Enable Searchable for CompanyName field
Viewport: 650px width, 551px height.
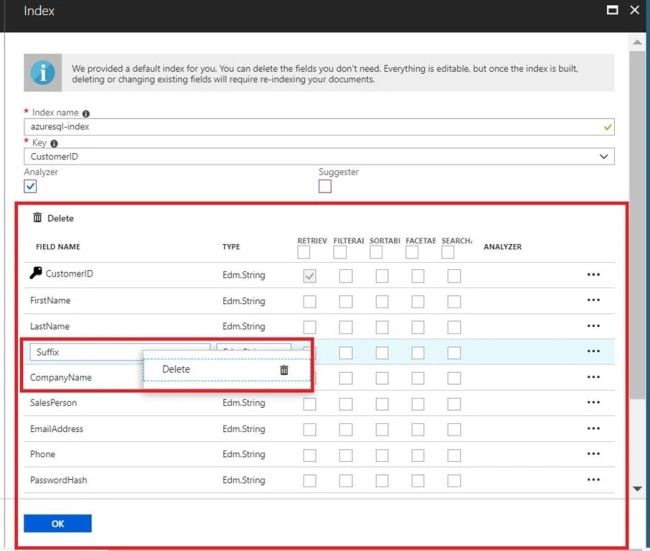454,378
